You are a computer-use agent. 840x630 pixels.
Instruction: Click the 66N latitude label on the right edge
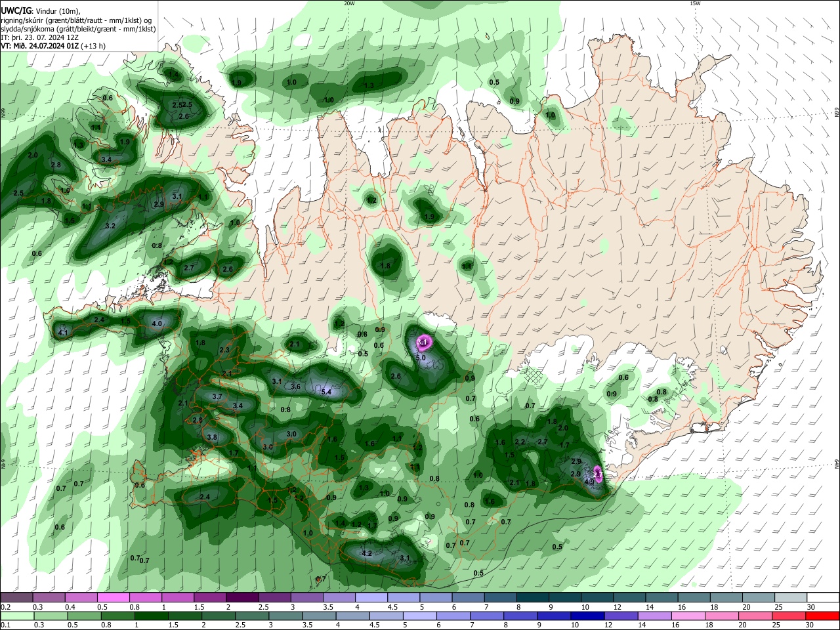pos(837,113)
